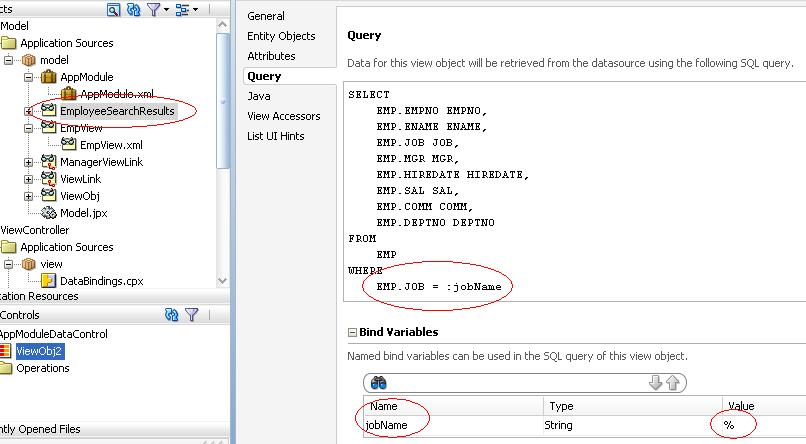Expand the ViewLink node
The image size is (806, 444).
point(28,179)
